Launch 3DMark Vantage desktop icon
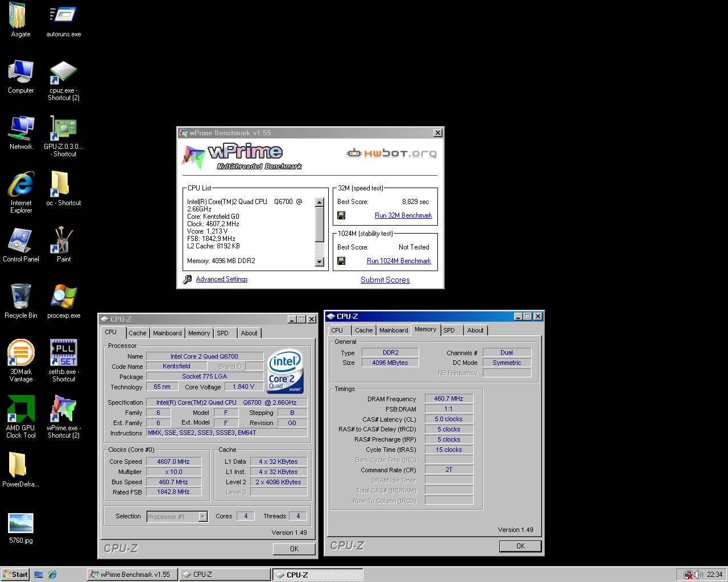 (x=20, y=361)
